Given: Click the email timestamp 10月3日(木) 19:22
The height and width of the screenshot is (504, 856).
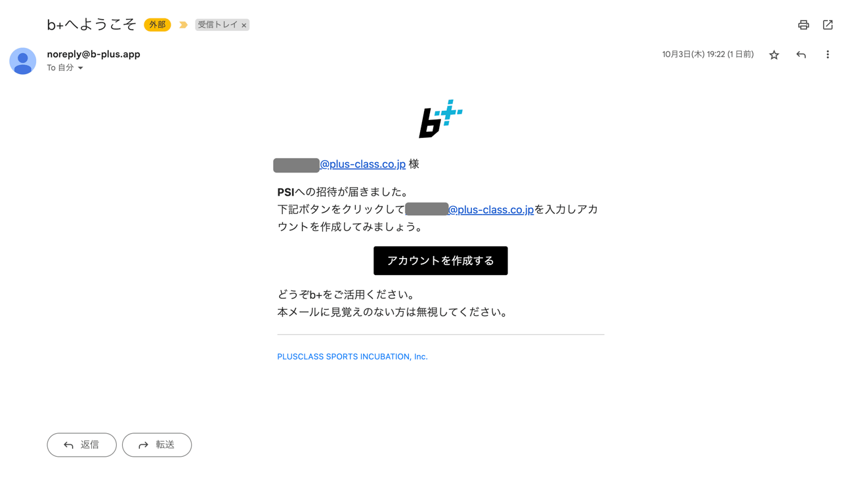Looking at the screenshot, I should tap(693, 54).
